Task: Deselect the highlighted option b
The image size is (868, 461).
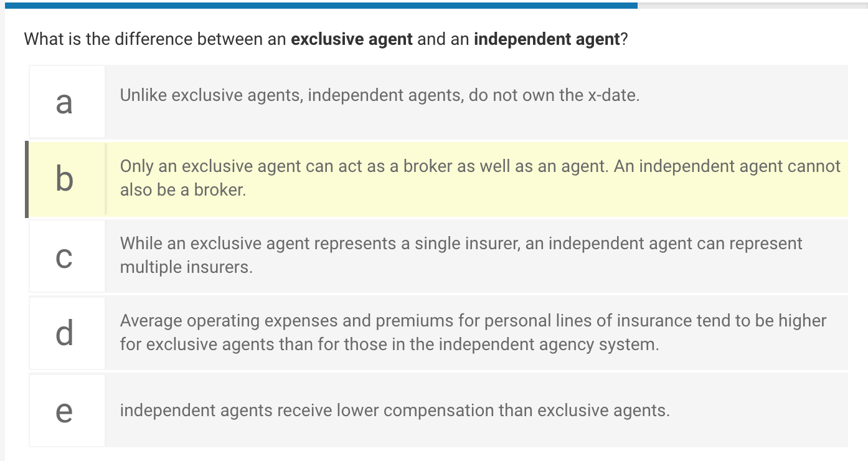Action: (x=436, y=179)
